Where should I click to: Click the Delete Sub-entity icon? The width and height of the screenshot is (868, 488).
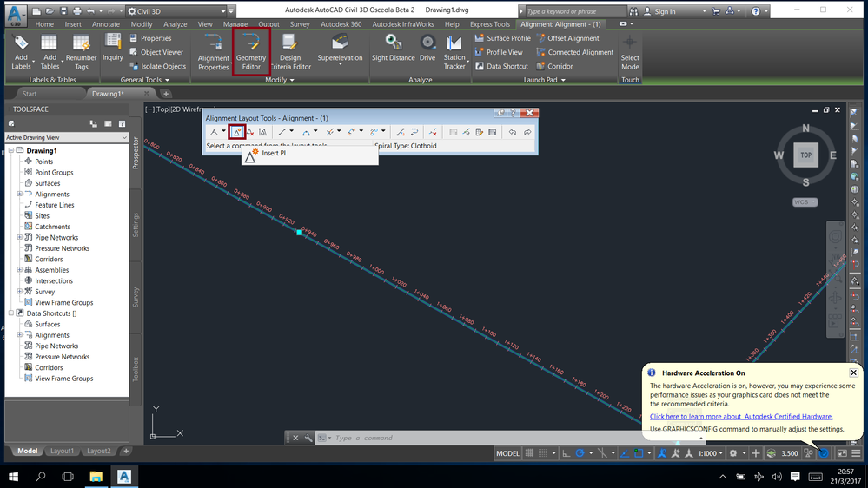click(433, 132)
